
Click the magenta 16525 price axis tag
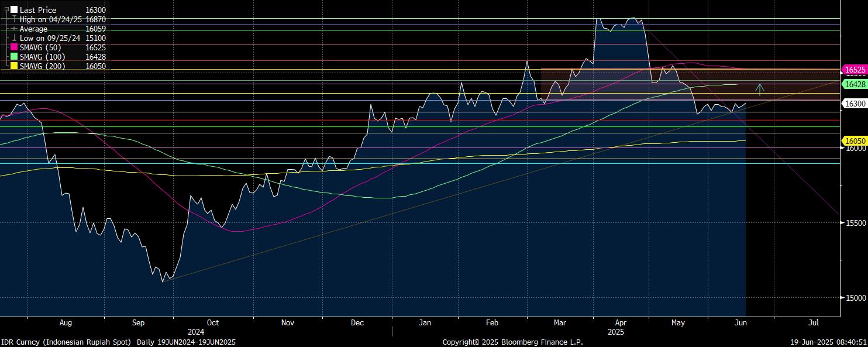[855, 70]
